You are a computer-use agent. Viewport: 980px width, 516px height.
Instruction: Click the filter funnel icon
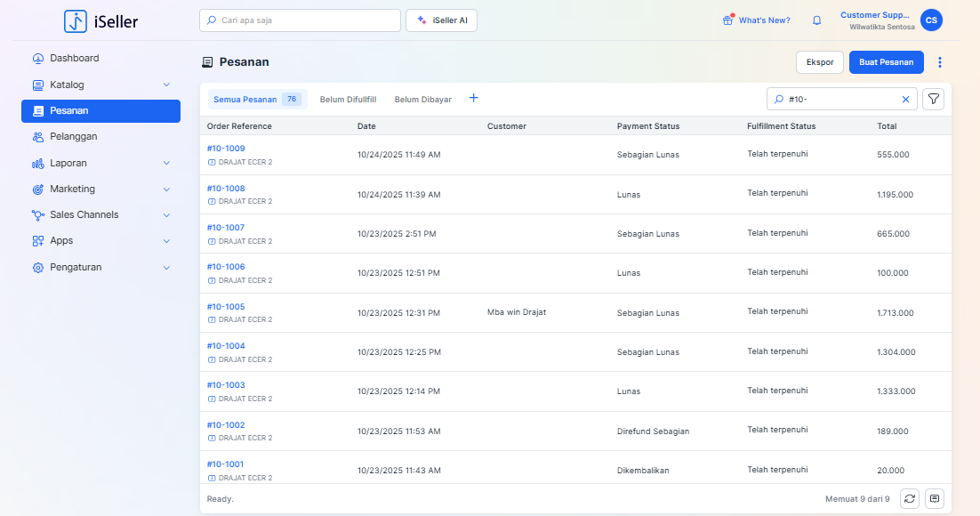[x=933, y=100]
